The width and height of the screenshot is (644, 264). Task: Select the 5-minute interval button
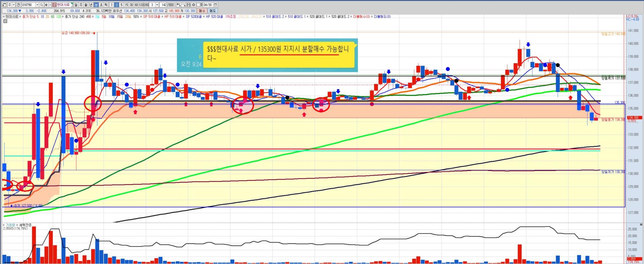coord(121,5)
